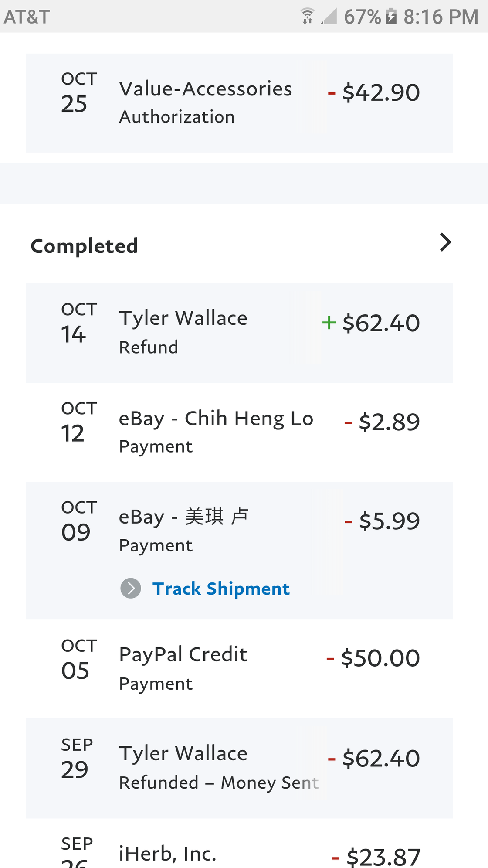
Task: Tap the -$2.89 payment amount
Action: tap(382, 422)
